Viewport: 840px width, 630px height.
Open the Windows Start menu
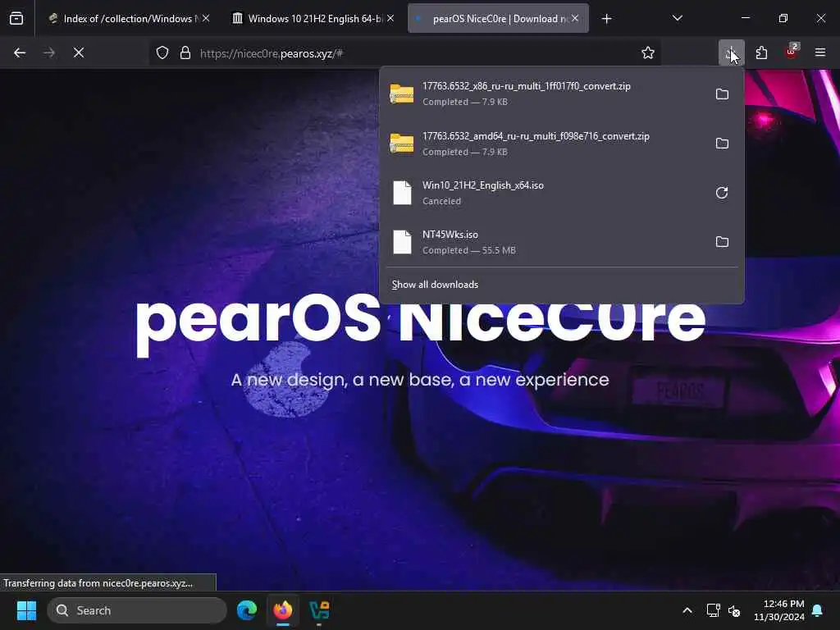point(26,610)
